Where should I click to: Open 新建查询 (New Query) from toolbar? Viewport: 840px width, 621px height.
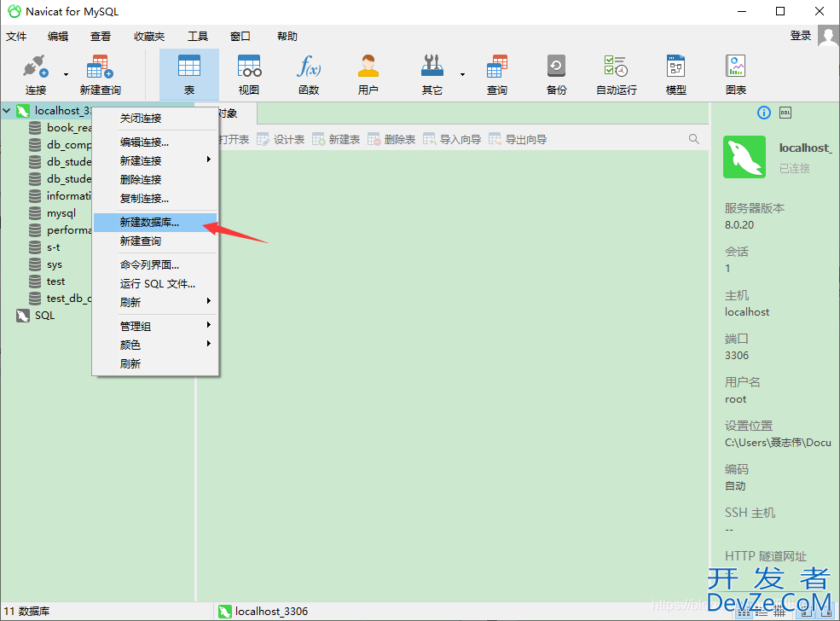tap(100, 74)
